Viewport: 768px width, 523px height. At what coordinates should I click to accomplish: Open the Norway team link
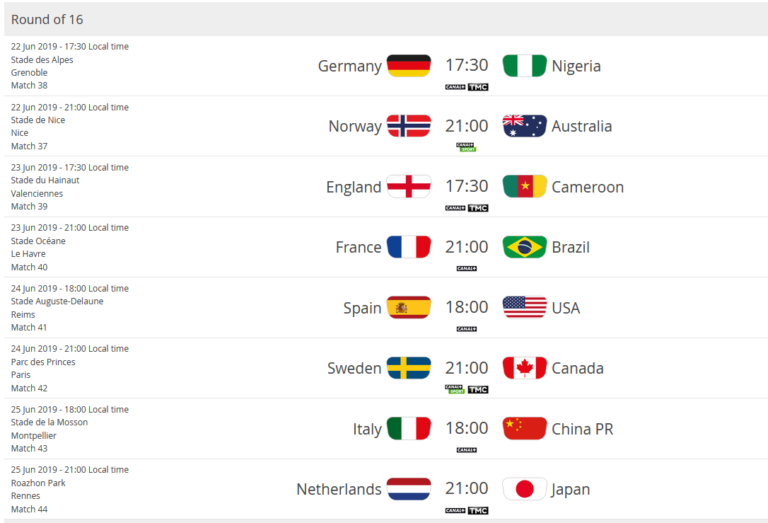click(355, 126)
